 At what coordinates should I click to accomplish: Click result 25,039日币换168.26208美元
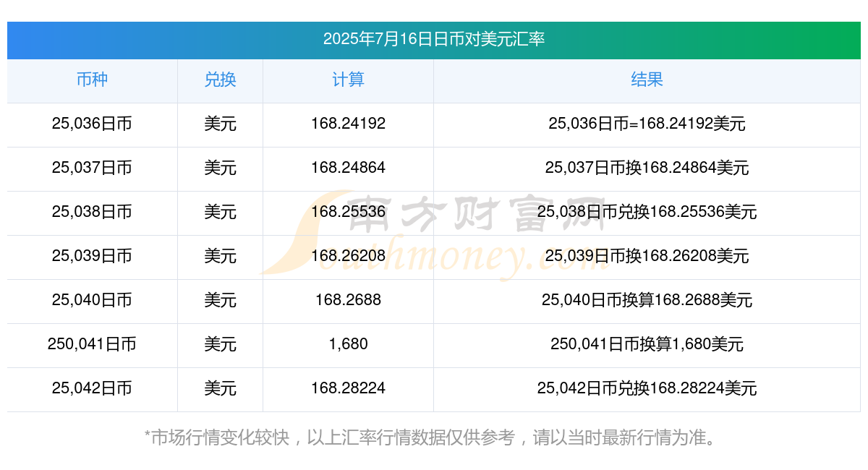tap(647, 256)
